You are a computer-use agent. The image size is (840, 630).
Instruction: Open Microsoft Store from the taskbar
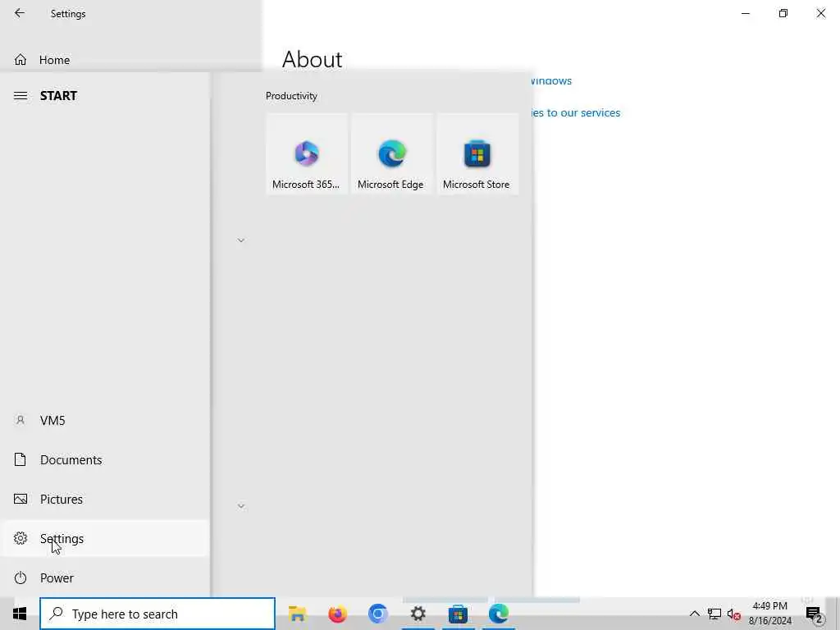[458, 614]
